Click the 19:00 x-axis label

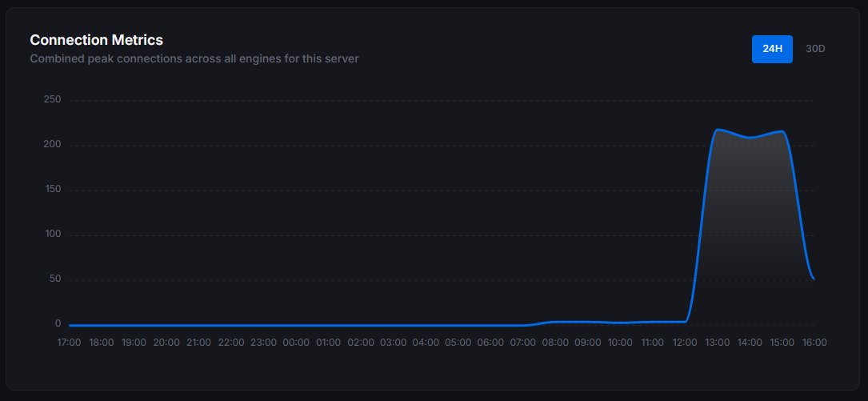pos(134,343)
